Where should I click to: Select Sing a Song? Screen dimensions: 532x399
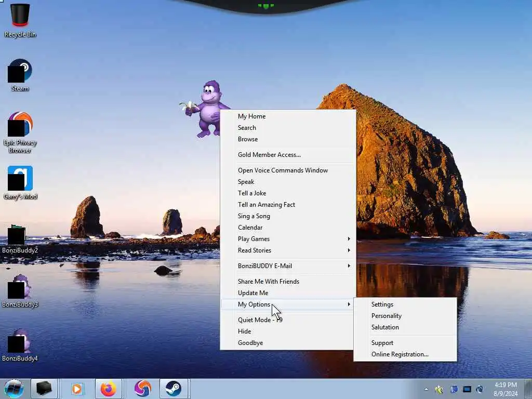tap(287, 216)
